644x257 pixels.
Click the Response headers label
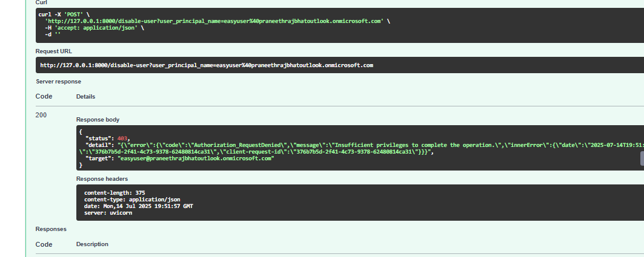pos(101,178)
